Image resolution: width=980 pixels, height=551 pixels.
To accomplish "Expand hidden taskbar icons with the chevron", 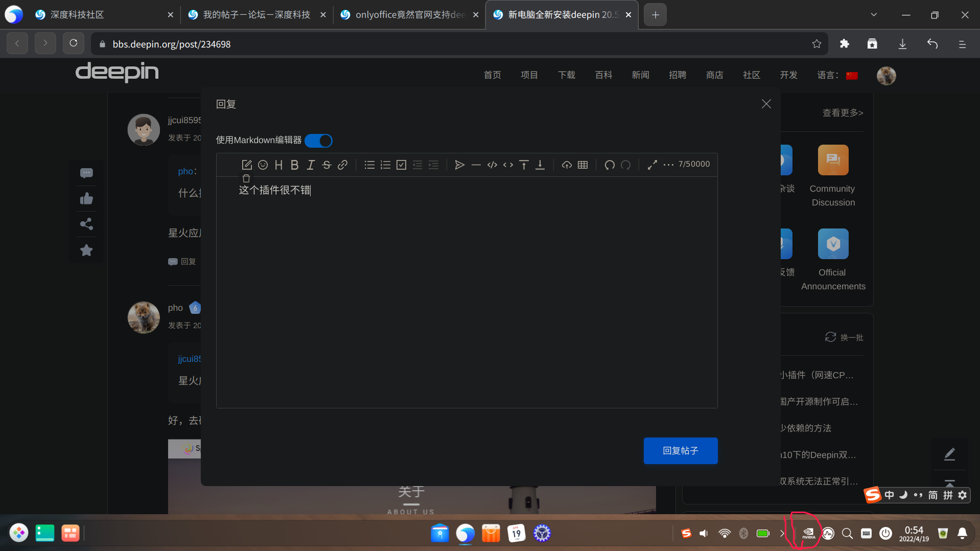I will pos(782,533).
